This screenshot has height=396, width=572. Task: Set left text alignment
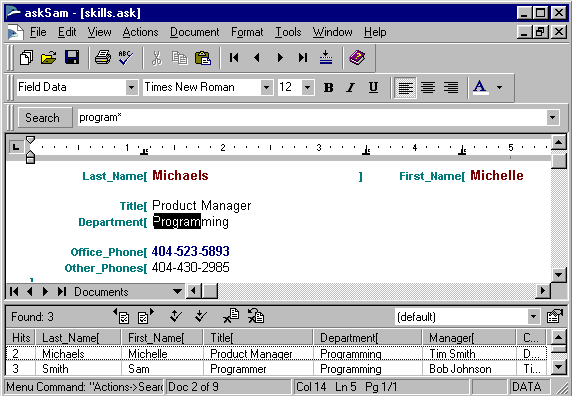coord(405,88)
